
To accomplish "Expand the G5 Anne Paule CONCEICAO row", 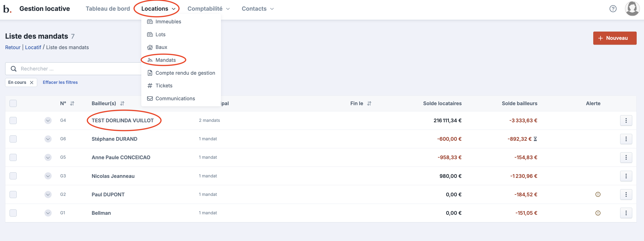I will pyautogui.click(x=48, y=157).
